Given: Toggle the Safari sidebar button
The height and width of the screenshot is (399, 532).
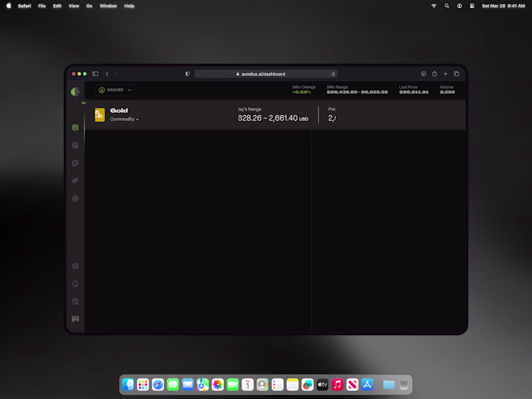Looking at the screenshot, I should pyautogui.click(x=95, y=74).
